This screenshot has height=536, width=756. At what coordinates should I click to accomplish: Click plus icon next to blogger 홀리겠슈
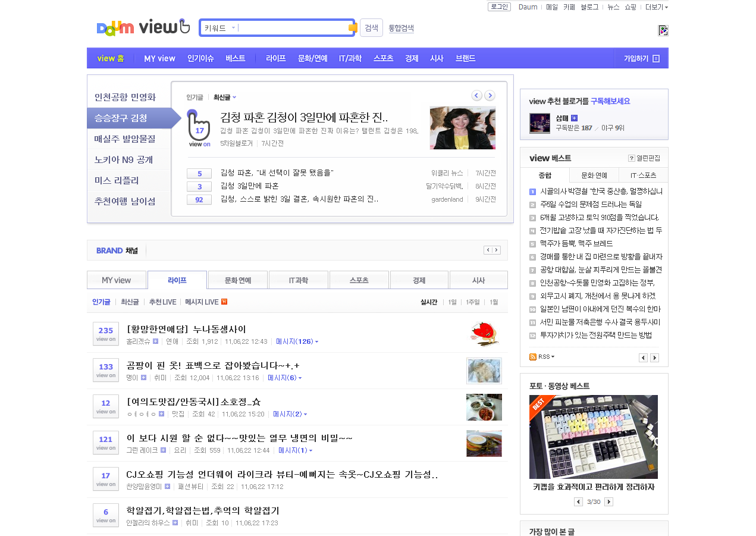155,341
